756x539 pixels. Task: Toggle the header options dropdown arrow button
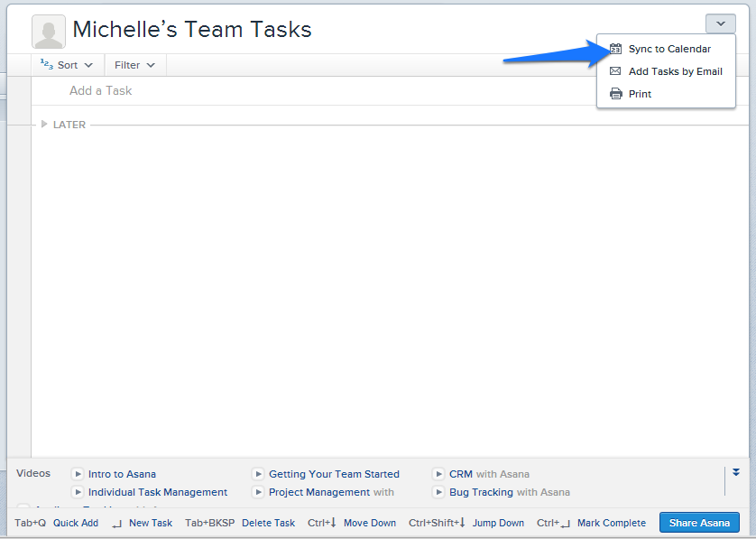(720, 23)
